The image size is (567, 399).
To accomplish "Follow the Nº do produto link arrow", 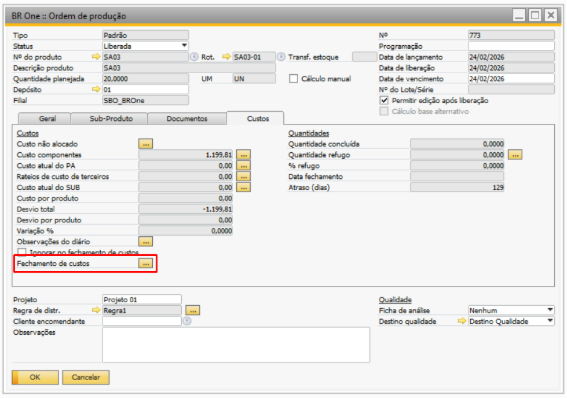I will point(96,57).
